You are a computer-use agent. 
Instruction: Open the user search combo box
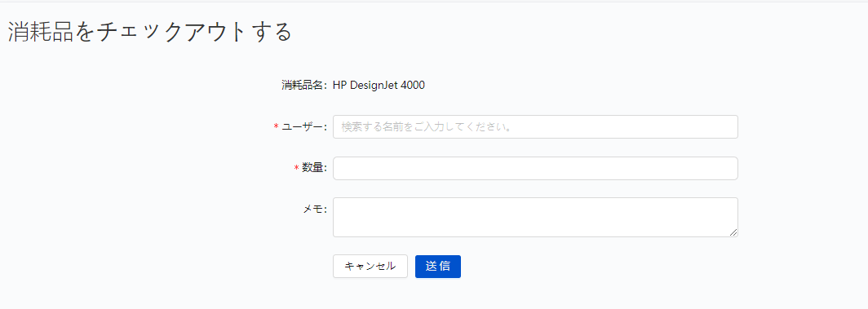(x=535, y=126)
